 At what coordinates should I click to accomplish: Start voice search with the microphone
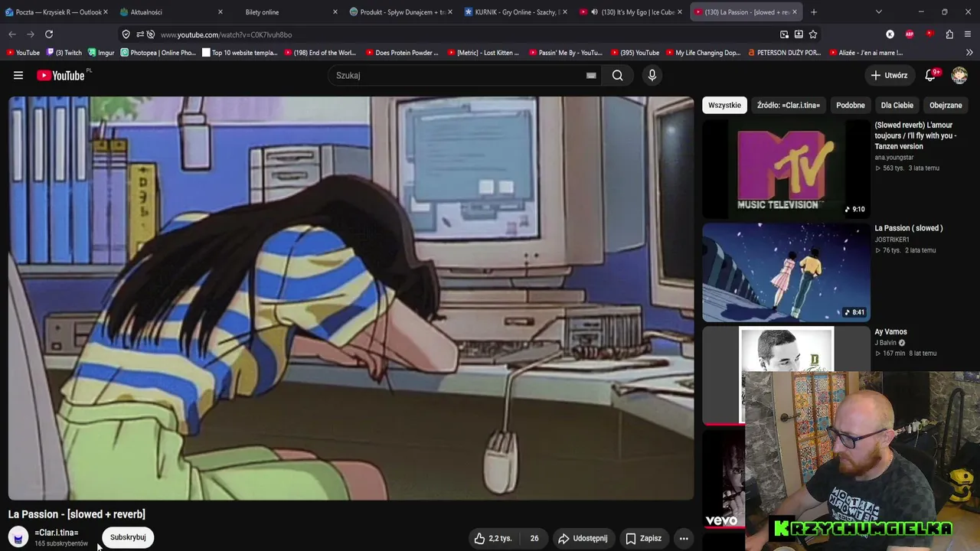point(652,75)
